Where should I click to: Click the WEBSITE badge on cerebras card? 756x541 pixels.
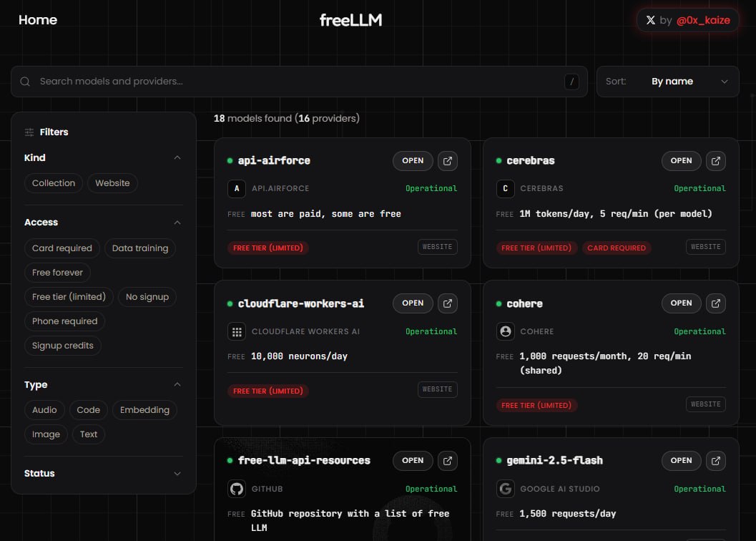point(705,247)
